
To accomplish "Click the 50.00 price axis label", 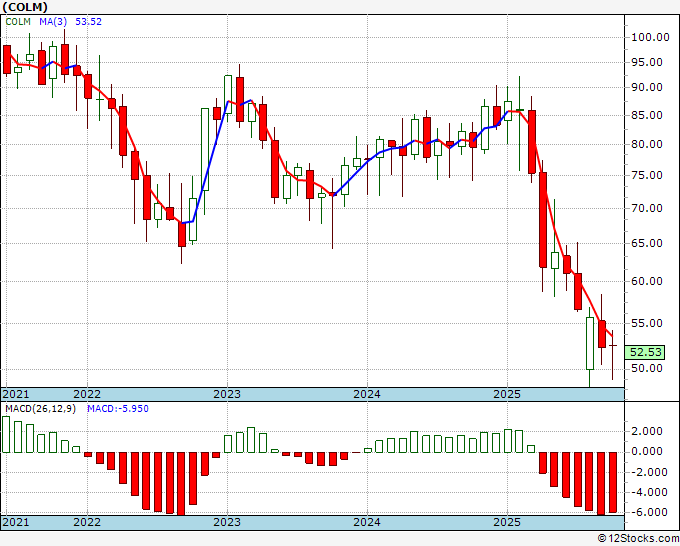I will tap(647, 369).
